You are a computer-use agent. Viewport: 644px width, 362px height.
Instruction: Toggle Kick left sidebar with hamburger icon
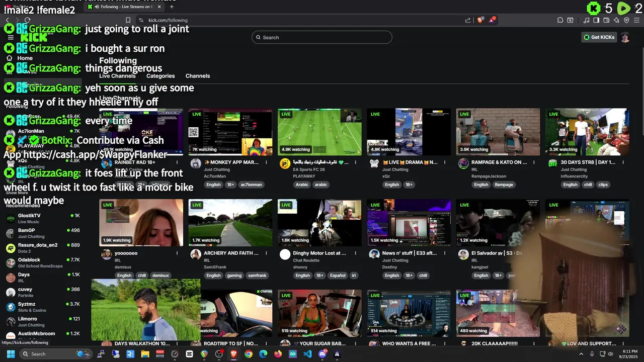pyautogui.click(x=11, y=37)
